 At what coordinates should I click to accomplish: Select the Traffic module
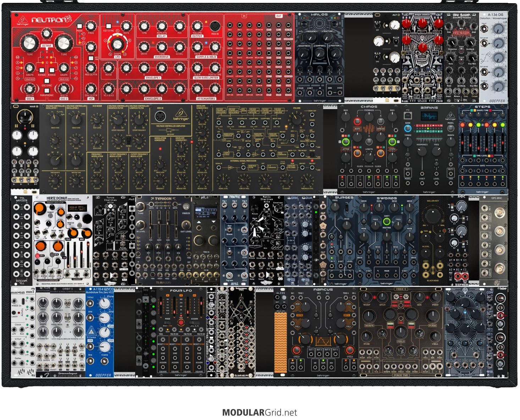(x=234, y=240)
